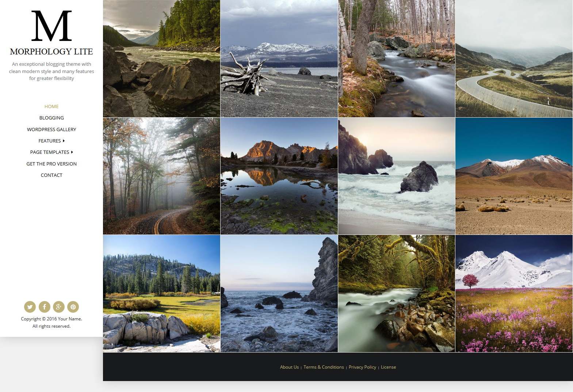
Task: Open the rocky seashore at dusk photo
Action: point(279,293)
